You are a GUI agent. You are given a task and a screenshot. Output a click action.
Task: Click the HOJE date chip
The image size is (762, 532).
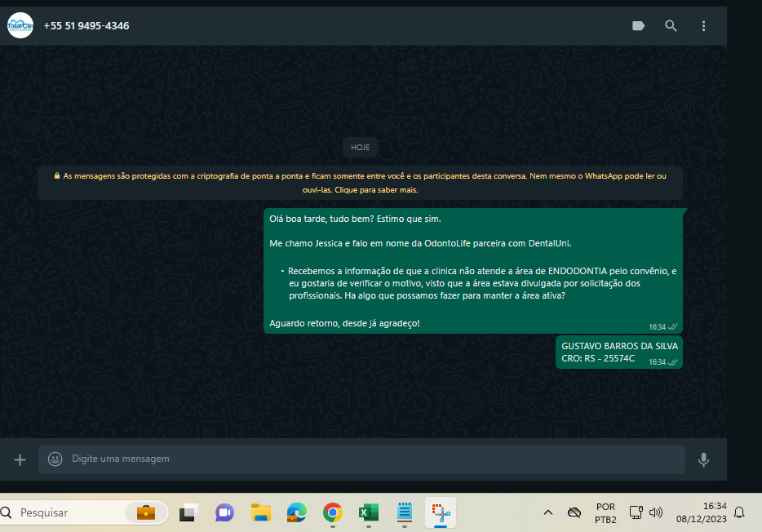click(360, 147)
